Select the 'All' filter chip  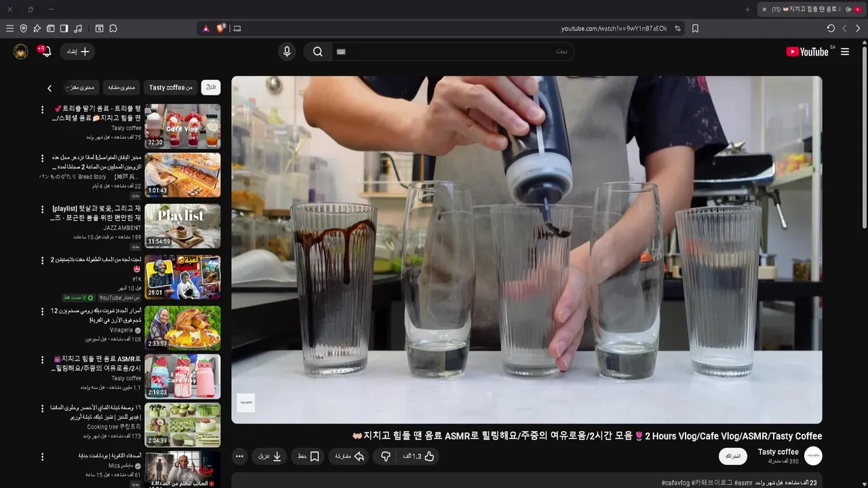(x=211, y=87)
